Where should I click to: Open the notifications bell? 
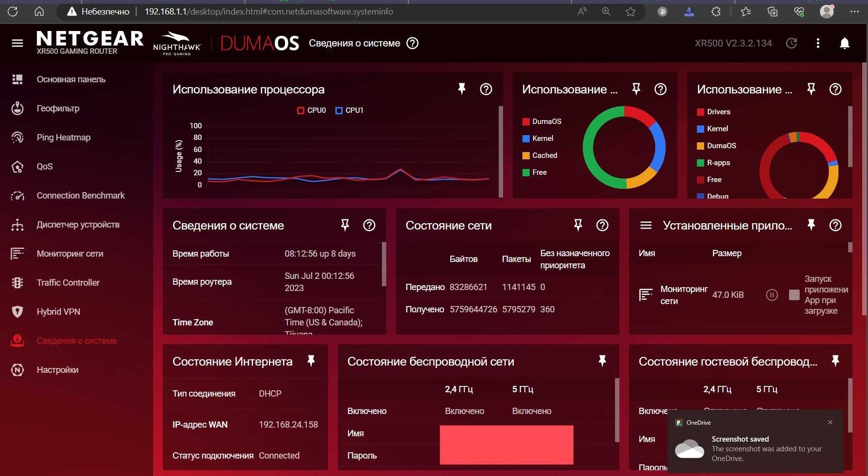(x=845, y=43)
